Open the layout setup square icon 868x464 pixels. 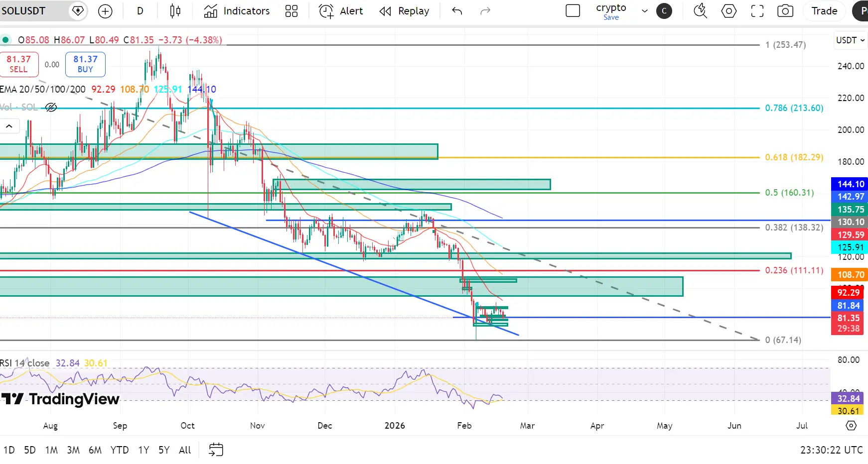tap(573, 11)
